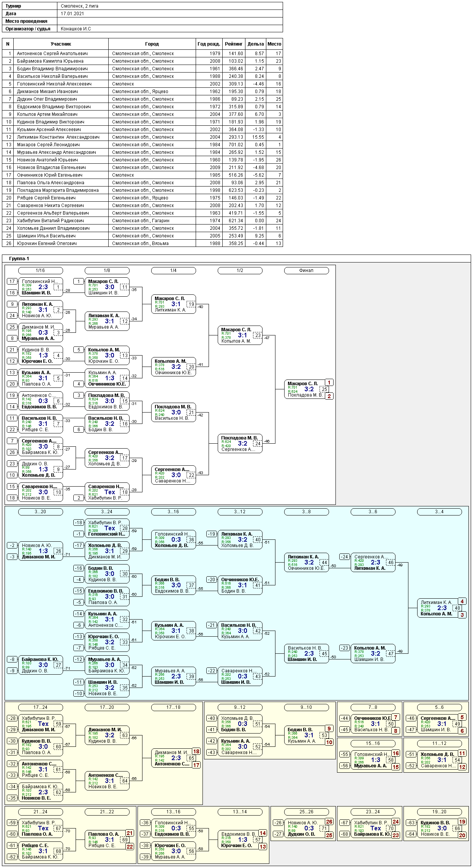Click the third-place match box numbered 48
This screenshot has height=868, width=473.
pyautogui.click(x=457, y=608)
